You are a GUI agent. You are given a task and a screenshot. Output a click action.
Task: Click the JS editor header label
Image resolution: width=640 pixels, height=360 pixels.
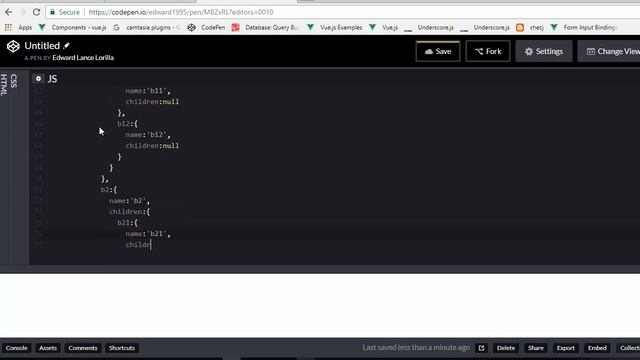coord(53,79)
